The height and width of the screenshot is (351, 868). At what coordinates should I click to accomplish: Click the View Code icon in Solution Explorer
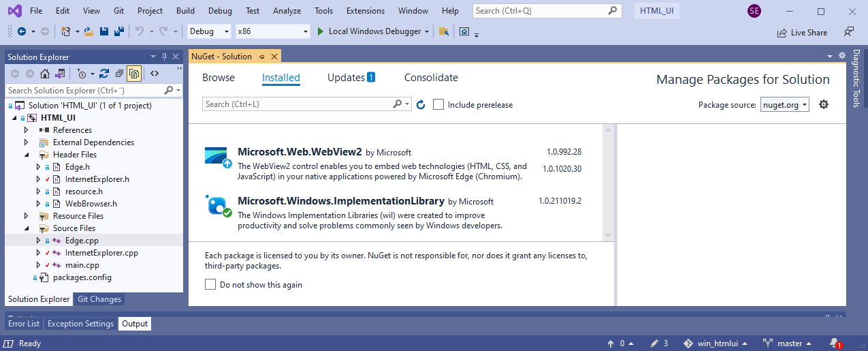tap(155, 74)
